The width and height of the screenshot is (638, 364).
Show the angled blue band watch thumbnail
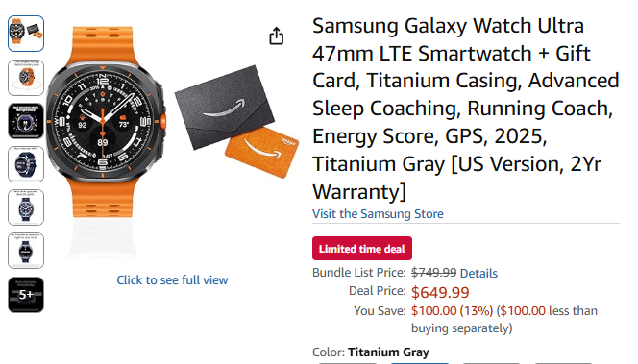(26, 164)
